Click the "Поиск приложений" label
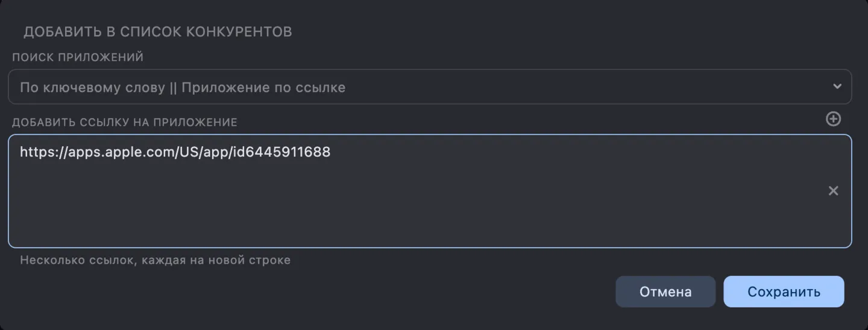 tap(78, 58)
